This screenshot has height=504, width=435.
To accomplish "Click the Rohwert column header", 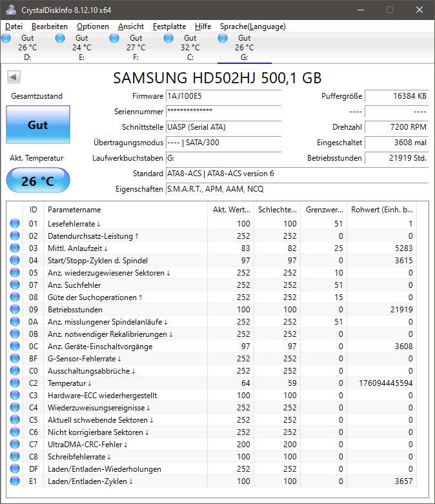I will point(381,210).
